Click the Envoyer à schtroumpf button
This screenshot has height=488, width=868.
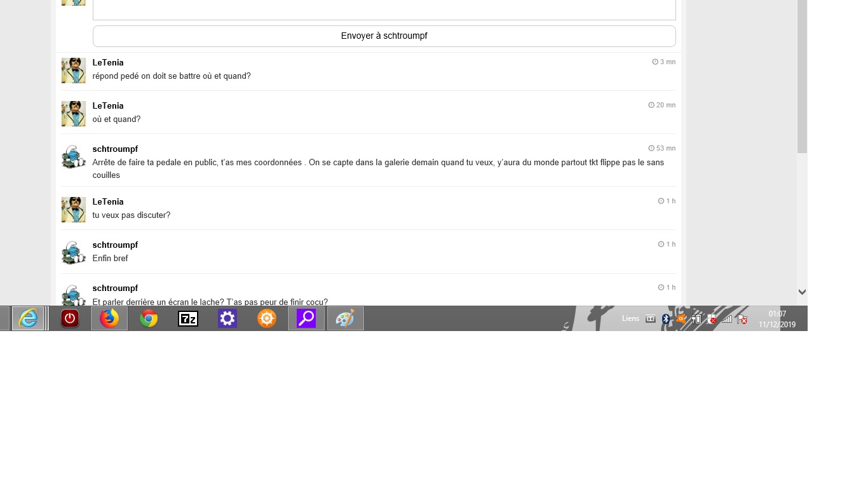coord(384,36)
